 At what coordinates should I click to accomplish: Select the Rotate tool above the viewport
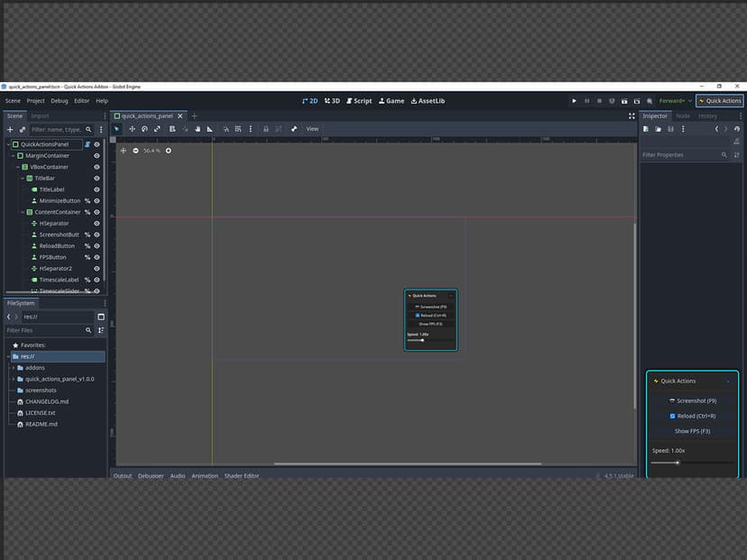click(143, 129)
